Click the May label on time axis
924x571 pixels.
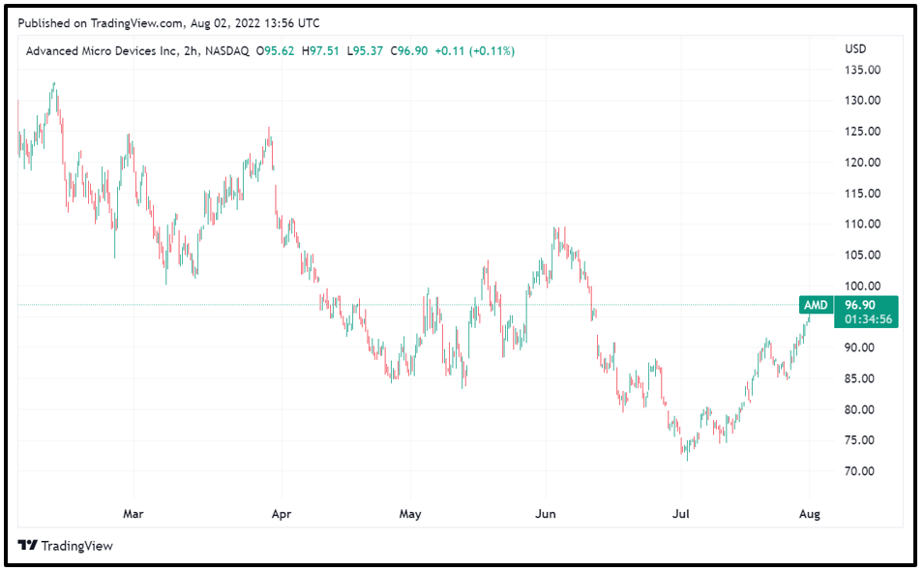[410, 514]
